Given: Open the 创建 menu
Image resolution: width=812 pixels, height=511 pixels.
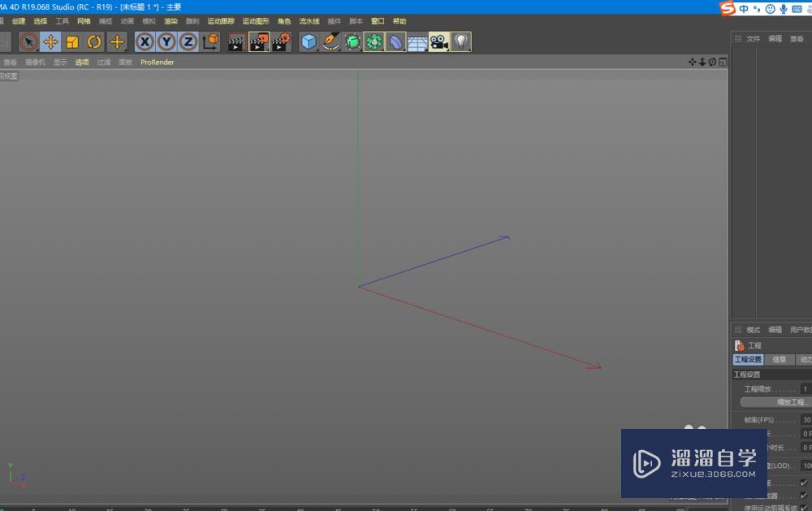Looking at the screenshot, I should tap(19, 21).
